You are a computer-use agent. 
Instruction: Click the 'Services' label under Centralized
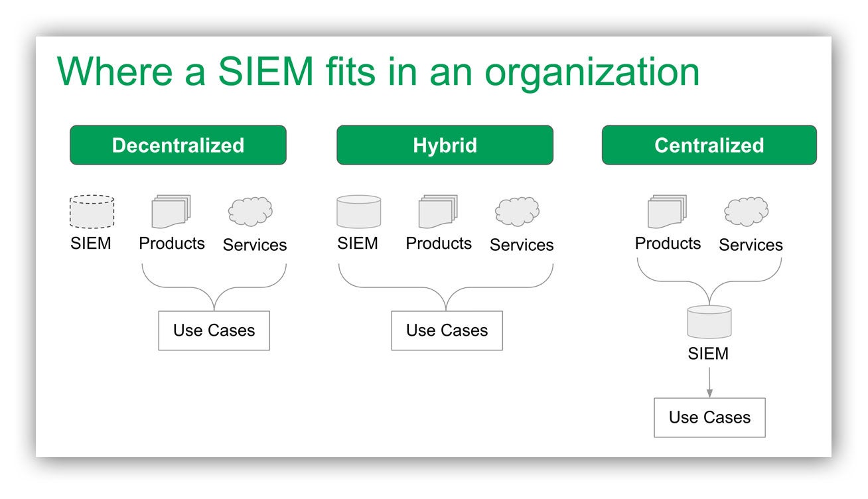pyautogui.click(x=751, y=245)
